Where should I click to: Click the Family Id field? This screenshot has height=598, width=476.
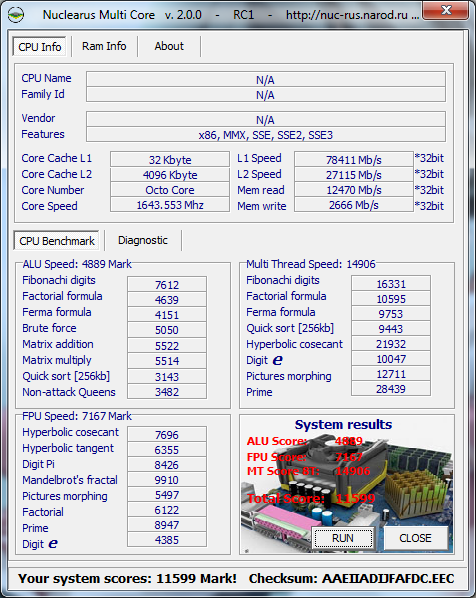(x=265, y=95)
